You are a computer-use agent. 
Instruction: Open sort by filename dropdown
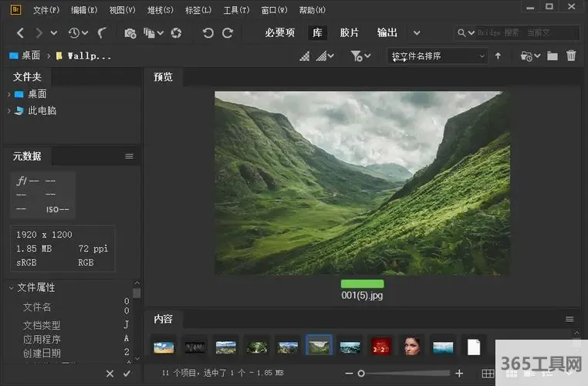coord(438,56)
